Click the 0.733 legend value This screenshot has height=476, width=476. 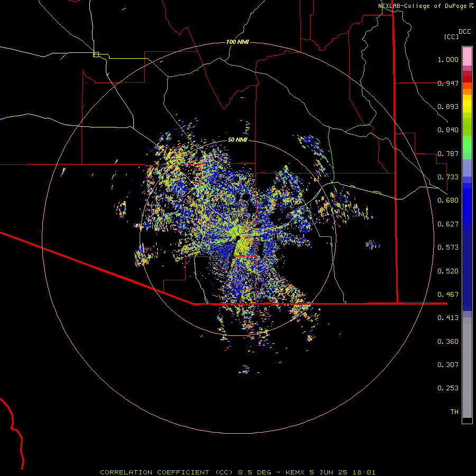coord(448,177)
